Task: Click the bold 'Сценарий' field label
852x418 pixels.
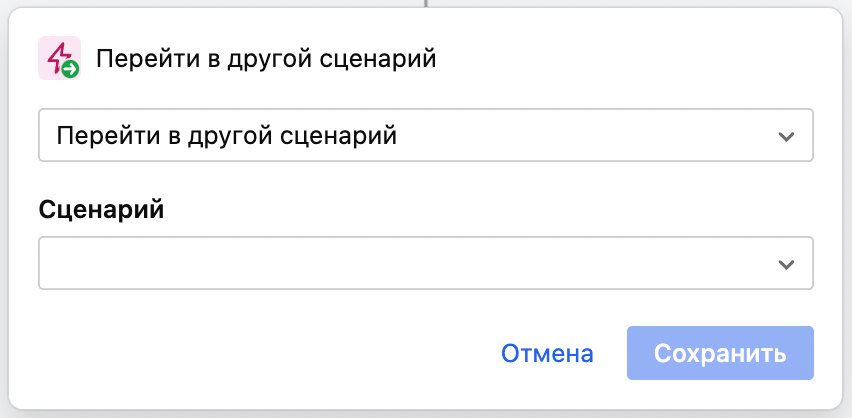Action: [101, 210]
